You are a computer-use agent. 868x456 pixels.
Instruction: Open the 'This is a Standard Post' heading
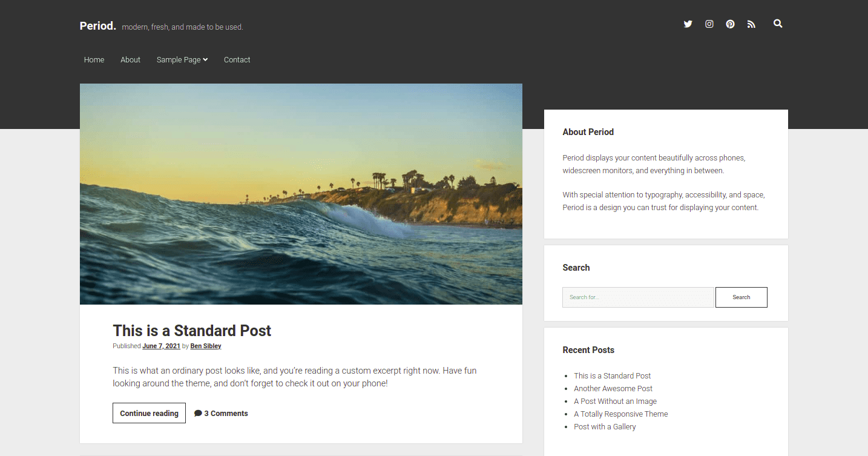[192, 331]
